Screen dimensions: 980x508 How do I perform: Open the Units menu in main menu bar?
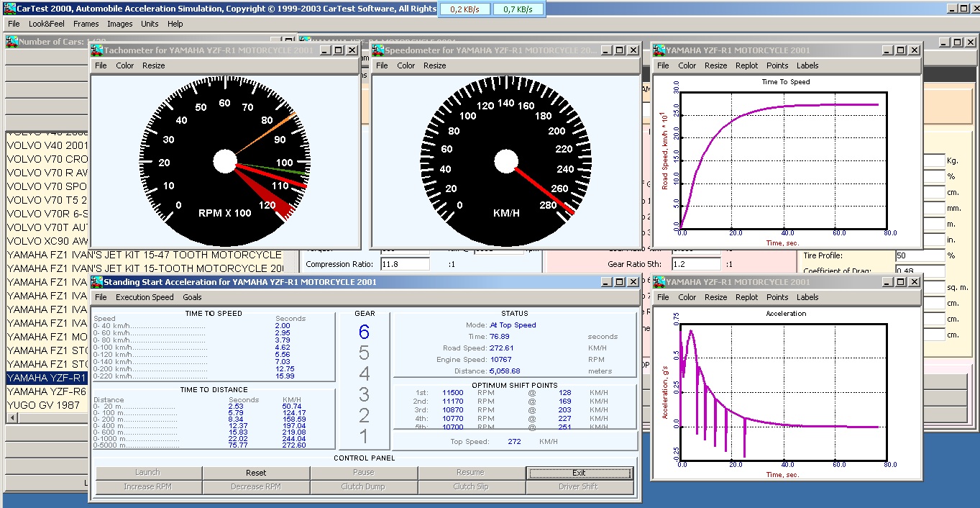[150, 24]
